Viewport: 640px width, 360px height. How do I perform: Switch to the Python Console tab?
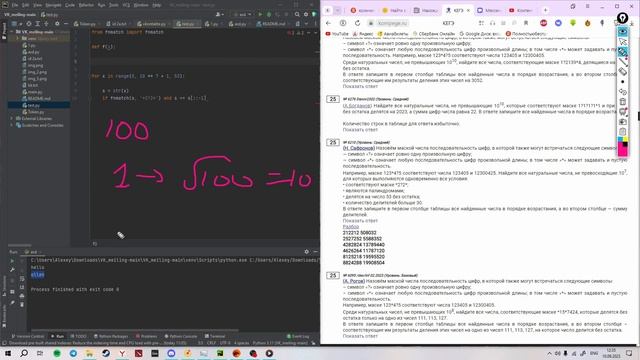[x=181, y=336]
